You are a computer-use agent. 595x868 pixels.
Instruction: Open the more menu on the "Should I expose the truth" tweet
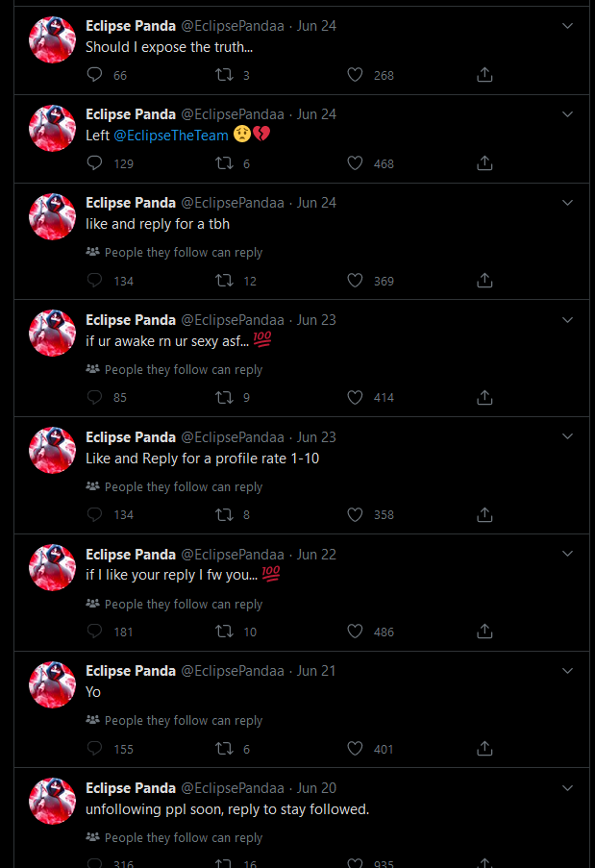(567, 26)
